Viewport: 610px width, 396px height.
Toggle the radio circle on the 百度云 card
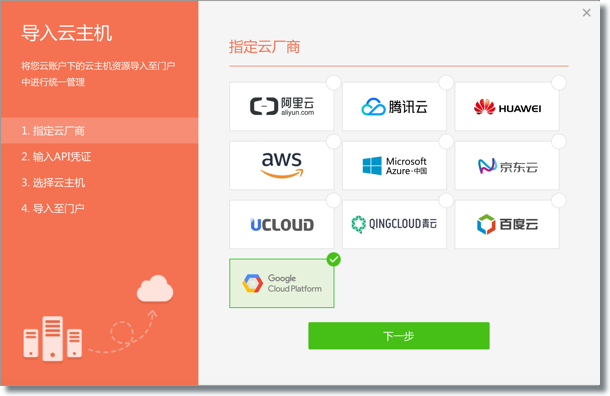coord(559,201)
